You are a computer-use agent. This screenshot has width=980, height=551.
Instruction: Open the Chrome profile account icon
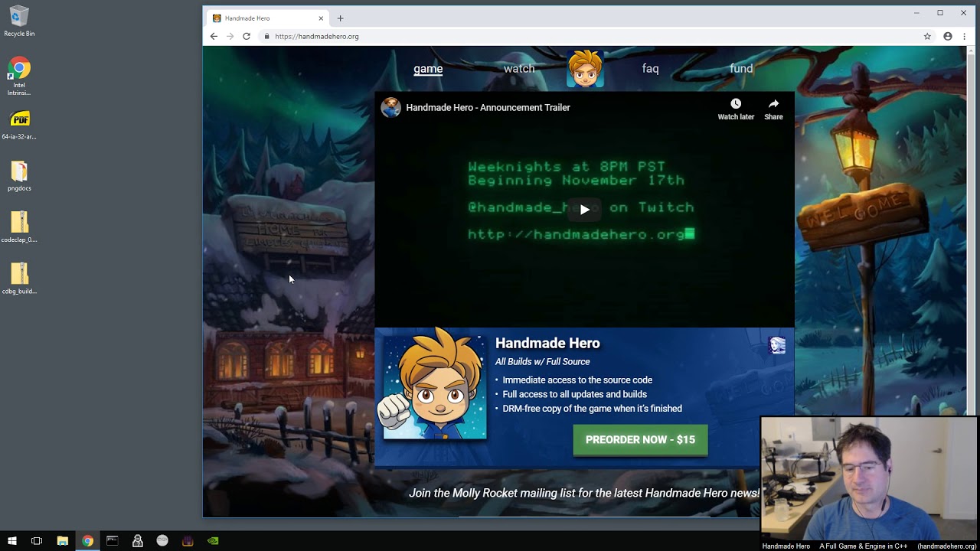pyautogui.click(x=948, y=36)
